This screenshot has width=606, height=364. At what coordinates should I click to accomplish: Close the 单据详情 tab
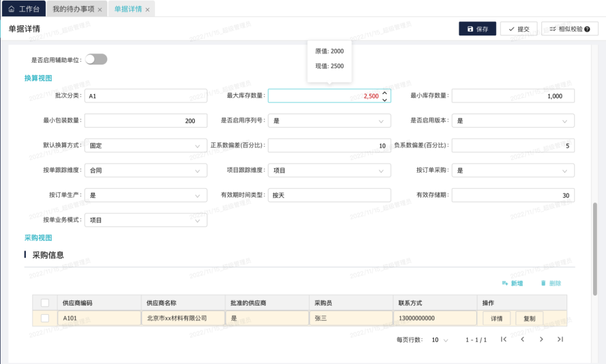pyautogui.click(x=148, y=10)
